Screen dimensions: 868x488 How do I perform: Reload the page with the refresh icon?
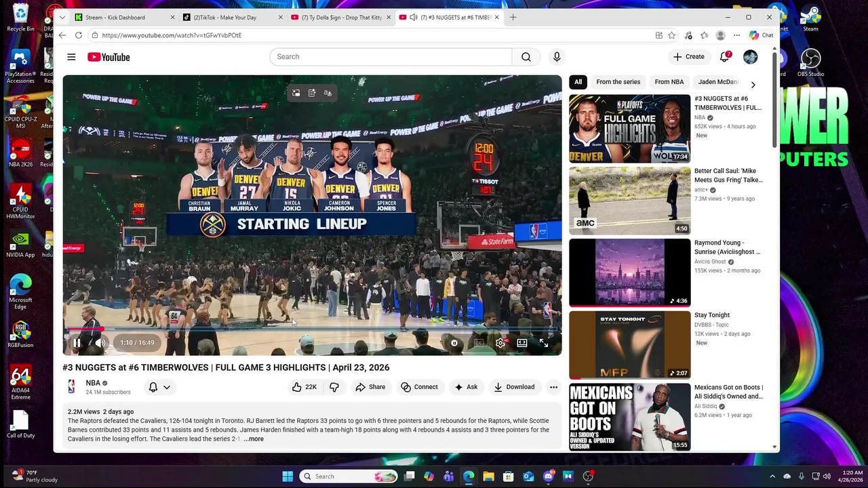coord(79,35)
